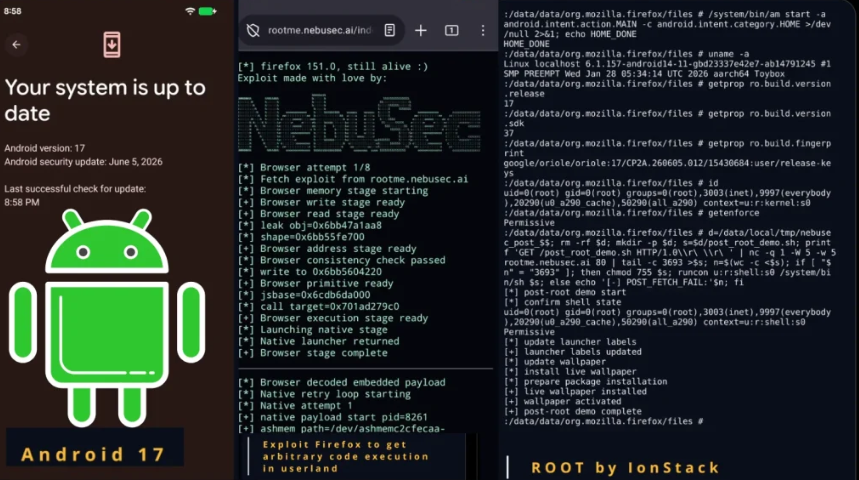Click 'Browser attempt 1/8' log line
Image resolution: width=859 pixels, height=480 pixels.
point(304,168)
